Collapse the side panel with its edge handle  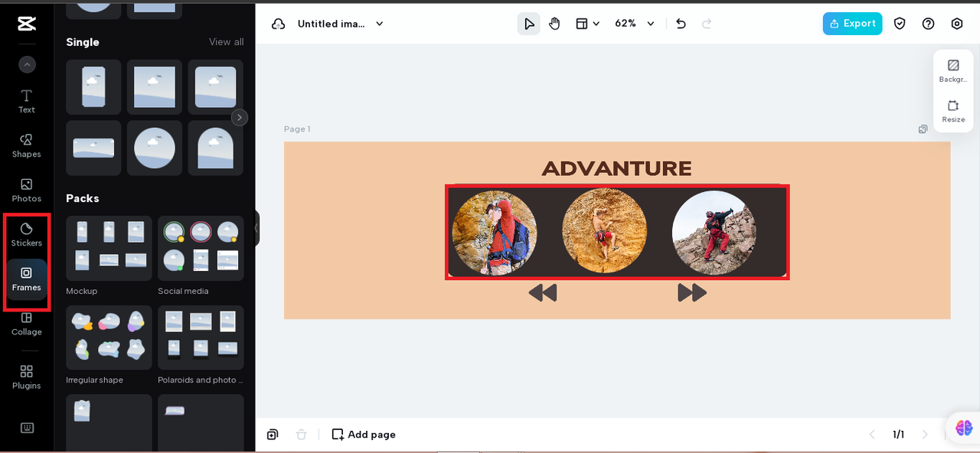pos(256,228)
